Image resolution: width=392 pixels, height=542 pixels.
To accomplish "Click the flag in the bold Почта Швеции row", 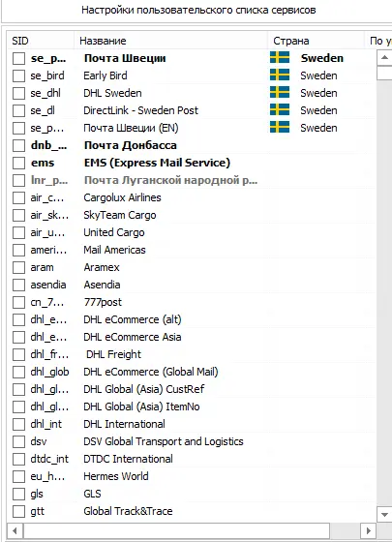I will tap(280, 57).
